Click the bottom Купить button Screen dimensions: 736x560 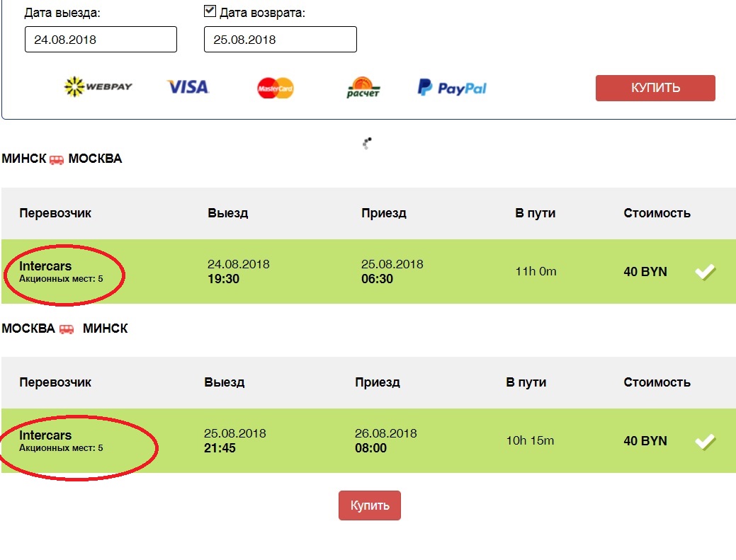369,505
